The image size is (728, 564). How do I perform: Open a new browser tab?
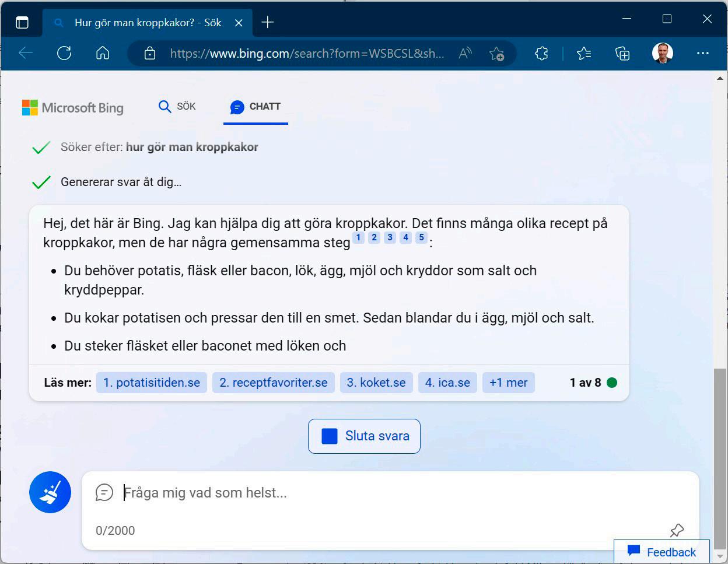pos(268,22)
